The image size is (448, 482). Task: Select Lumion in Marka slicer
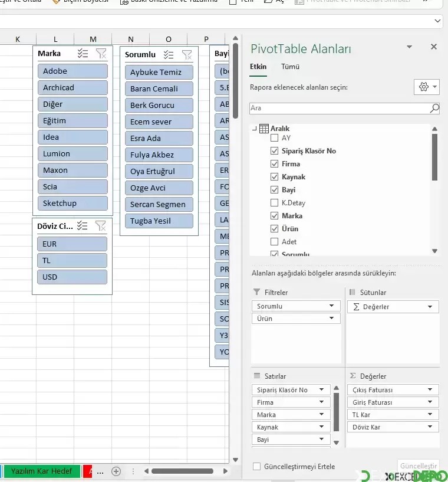coord(73,154)
